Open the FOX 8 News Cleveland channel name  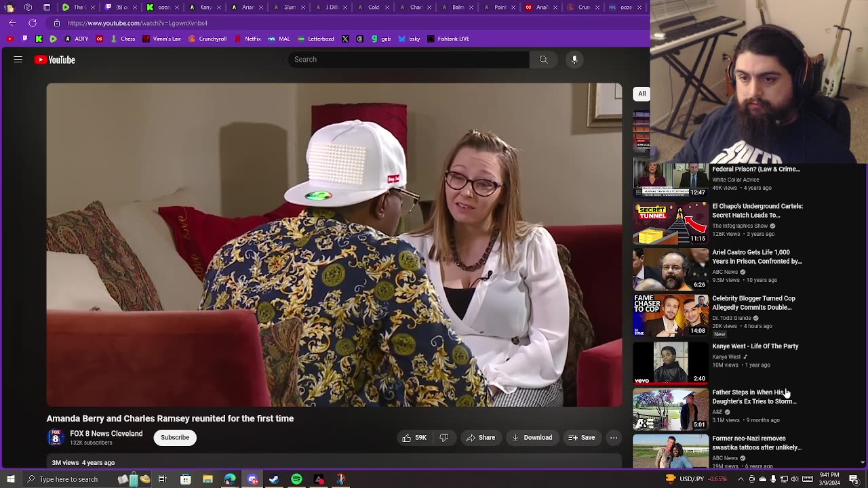(106, 434)
